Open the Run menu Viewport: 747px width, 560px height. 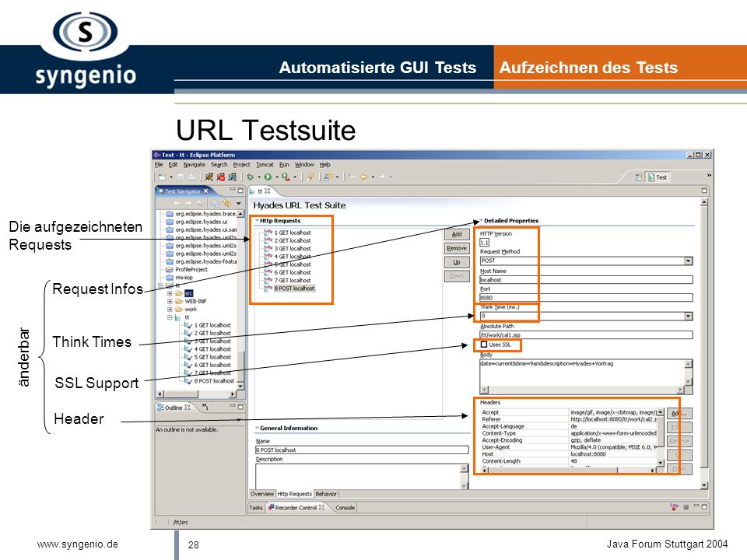(x=285, y=165)
